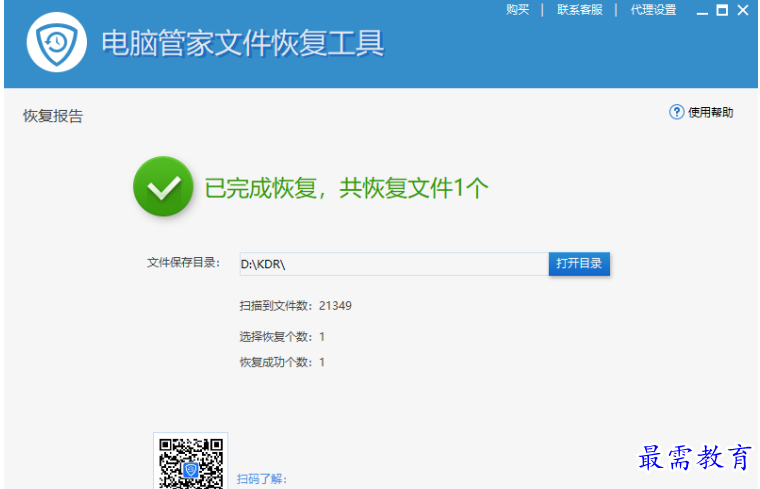Click the 电脑管家文件恢复工具 title text
The height and width of the screenshot is (489, 760).
tap(243, 43)
